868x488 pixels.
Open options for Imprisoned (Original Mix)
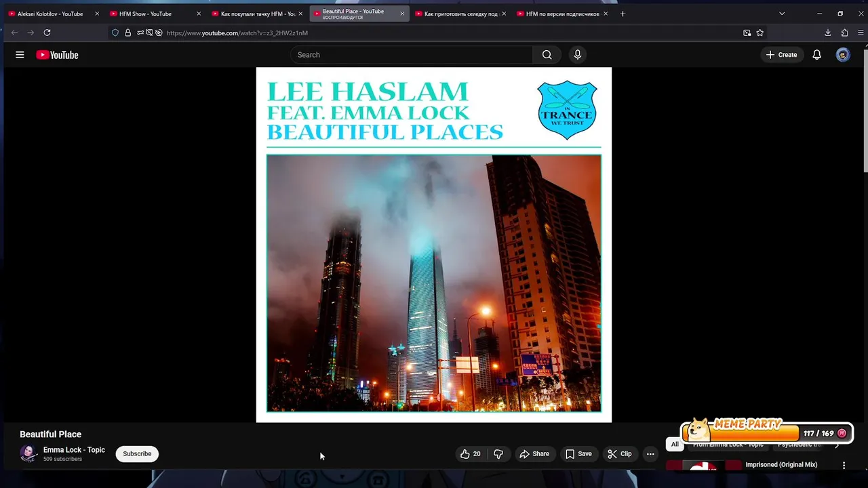pos(844,466)
